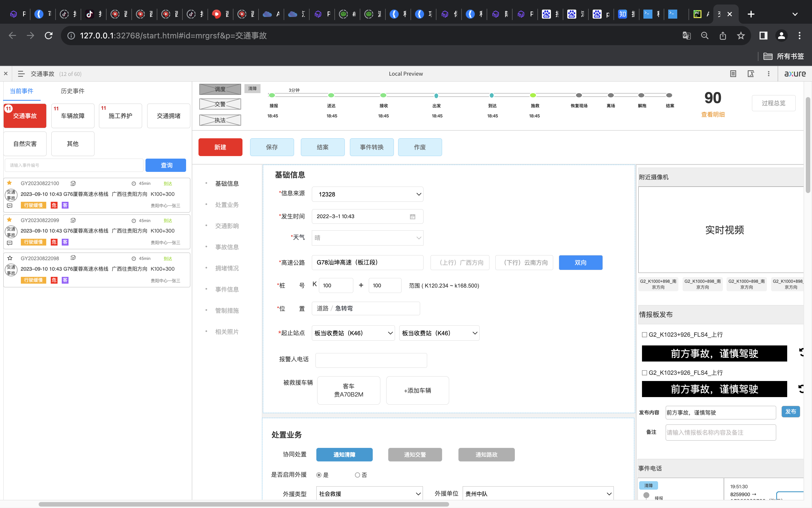
Task: Click the 客 tag on event GY20230822098
Action: [x=65, y=280]
